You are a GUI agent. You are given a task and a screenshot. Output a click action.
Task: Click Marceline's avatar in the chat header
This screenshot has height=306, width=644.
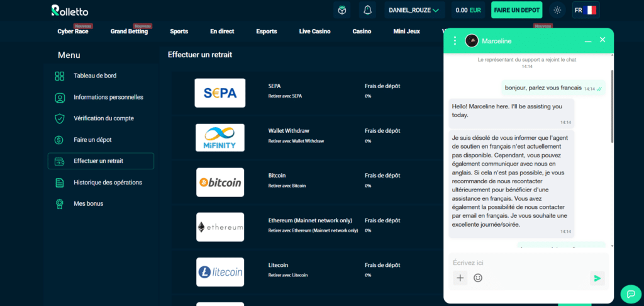click(x=472, y=41)
